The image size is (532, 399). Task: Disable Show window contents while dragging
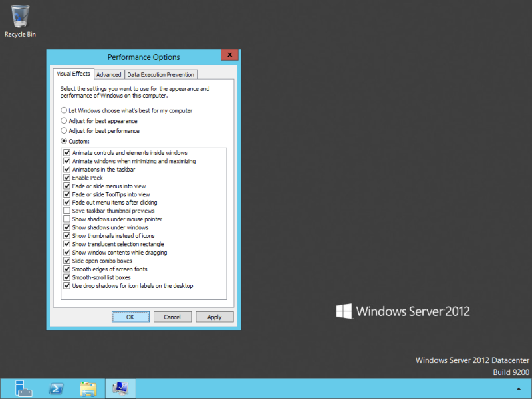pyautogui.click(x=67, y=253)
